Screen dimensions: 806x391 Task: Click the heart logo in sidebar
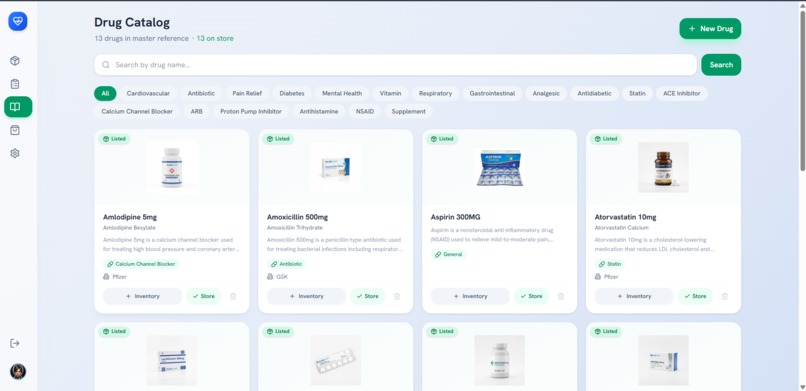coord(17,21)
